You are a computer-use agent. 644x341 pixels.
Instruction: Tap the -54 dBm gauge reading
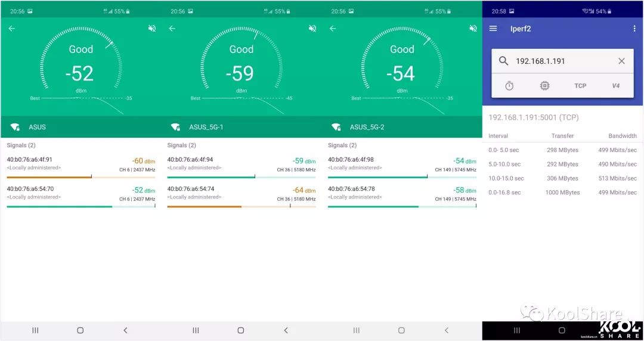coord(401,73)
